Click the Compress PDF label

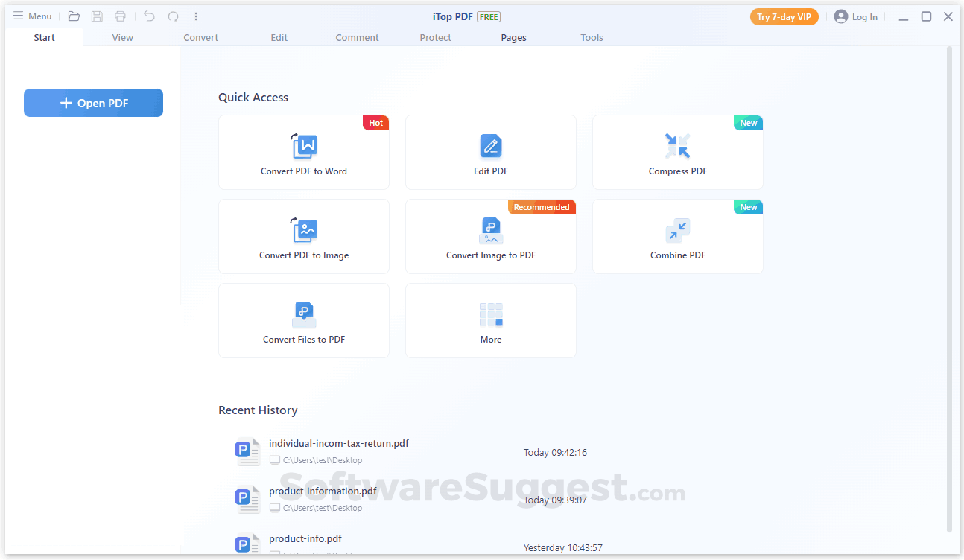[678, 171]
